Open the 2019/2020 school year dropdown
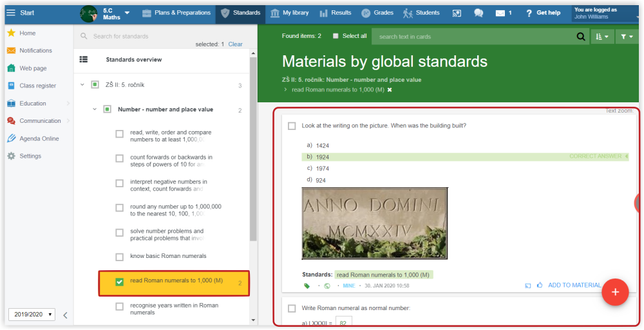 [x=32, y=315]
